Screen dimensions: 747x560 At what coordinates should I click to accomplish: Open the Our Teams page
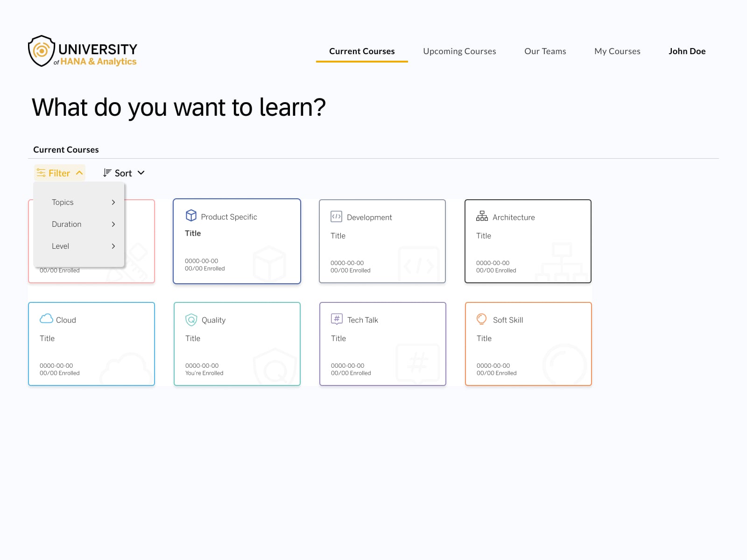[x=545, y=51]
